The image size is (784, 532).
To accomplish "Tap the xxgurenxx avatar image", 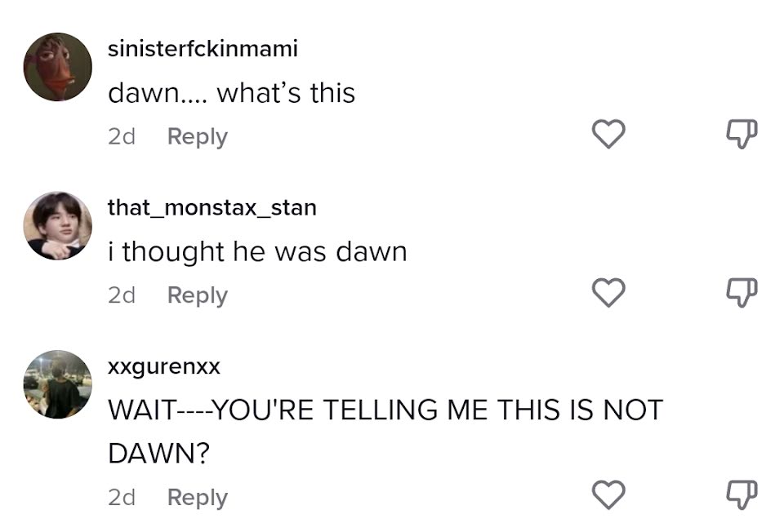I will tap(57, 384).
